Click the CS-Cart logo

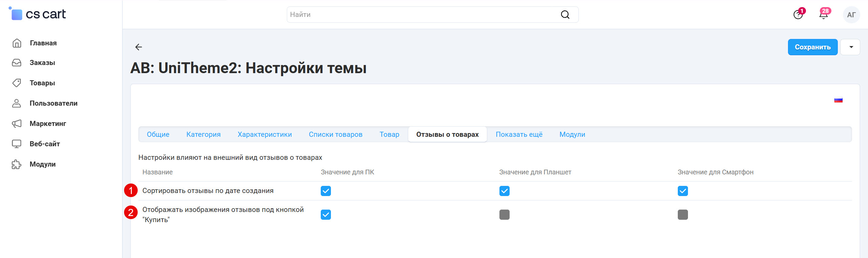click(x=37, y=14)
